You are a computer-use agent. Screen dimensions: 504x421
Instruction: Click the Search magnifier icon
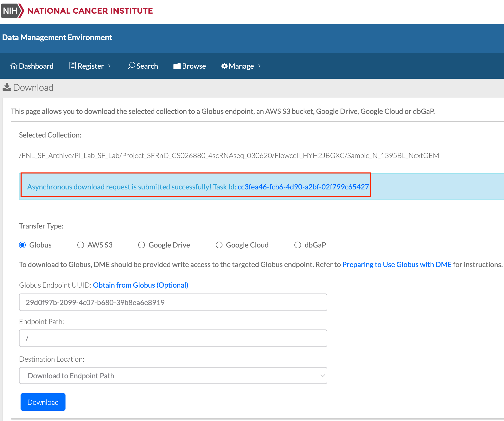(x=132, y=66)
